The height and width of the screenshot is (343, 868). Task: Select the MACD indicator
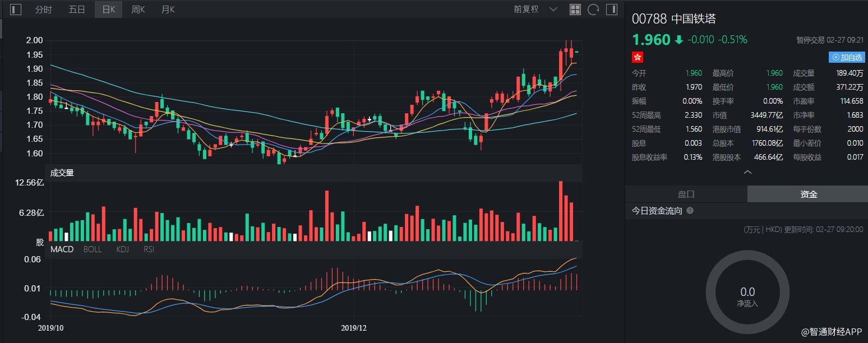click(x=62, y=249)
